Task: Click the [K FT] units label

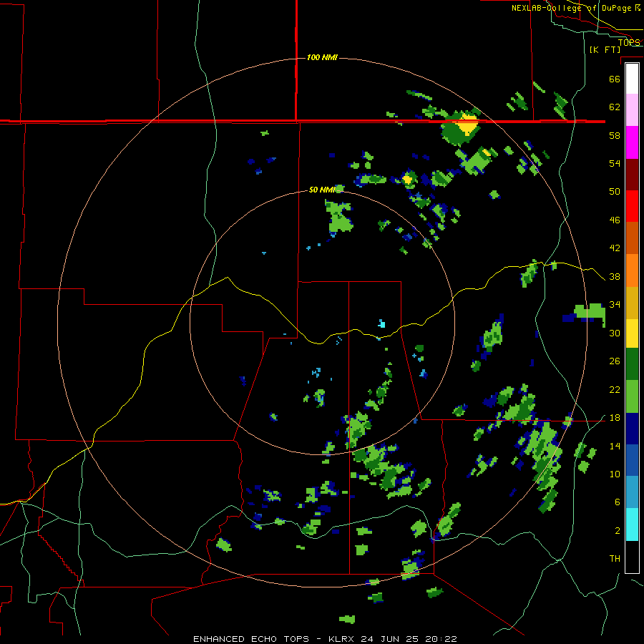Action: tap(605, 49)
